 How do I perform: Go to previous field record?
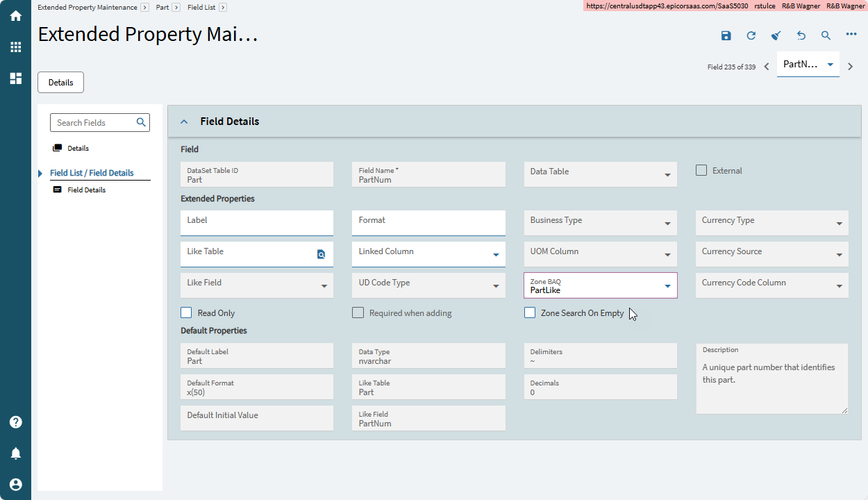point(767,67)
